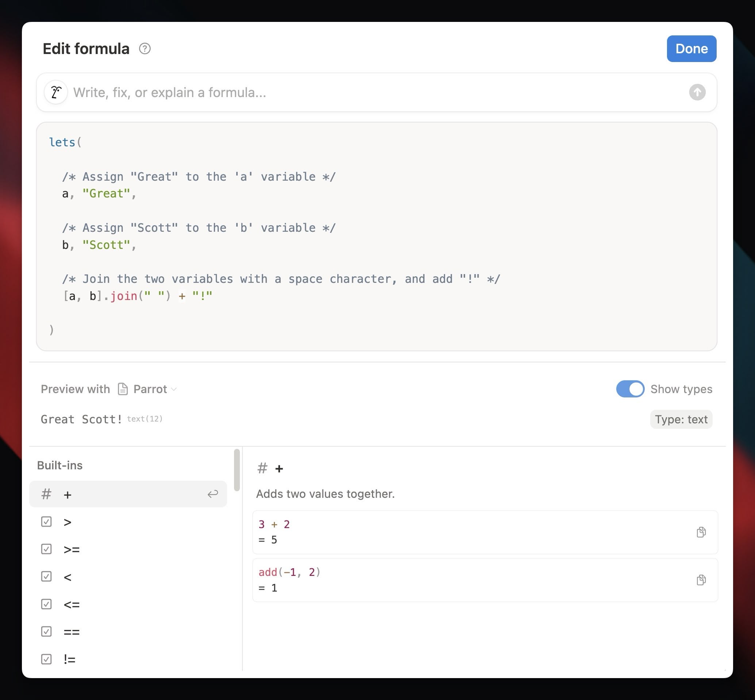Toggle the Show types switch
The image size is (755, 700).
coord(630,389)
